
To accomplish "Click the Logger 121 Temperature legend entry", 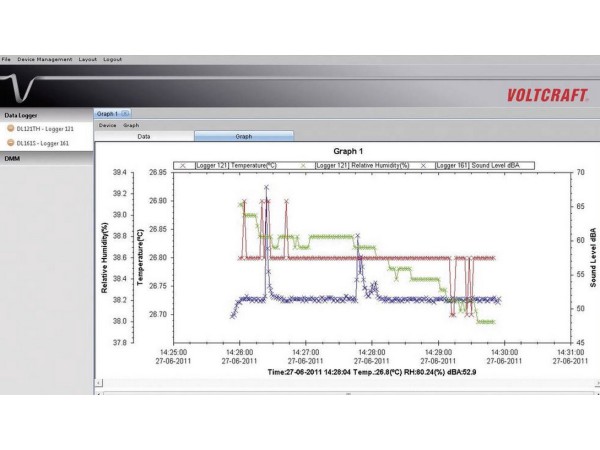I will click(236, 165).
